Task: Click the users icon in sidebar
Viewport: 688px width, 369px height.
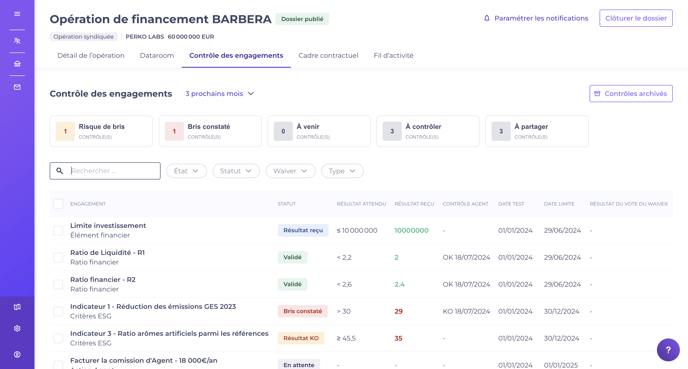Action: (x=17, y=41)
